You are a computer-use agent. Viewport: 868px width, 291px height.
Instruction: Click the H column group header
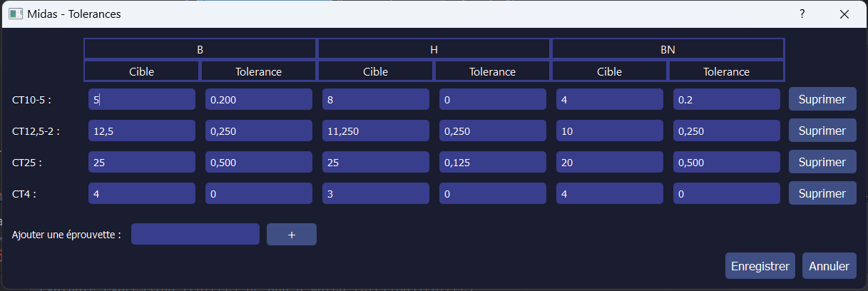click(x=434, y=49)
